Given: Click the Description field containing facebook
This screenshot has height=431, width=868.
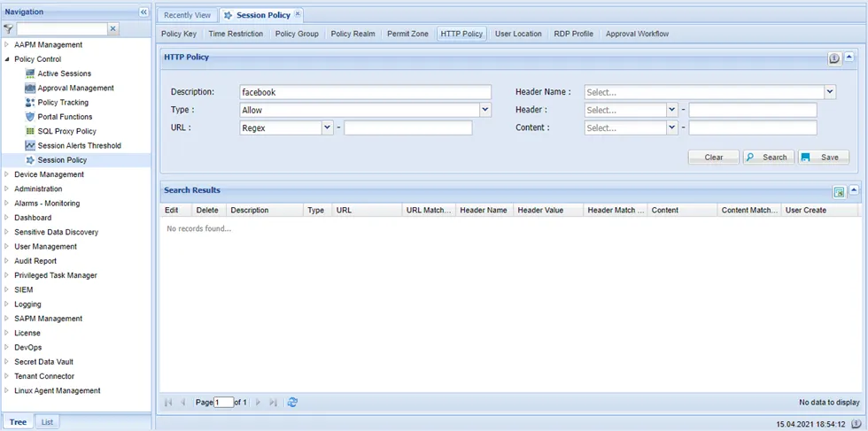Looking at the screenshot, I should 365,92.
